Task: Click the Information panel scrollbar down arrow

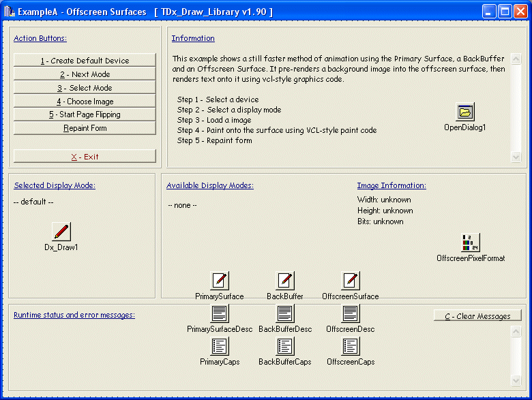Action: point(516,157)
